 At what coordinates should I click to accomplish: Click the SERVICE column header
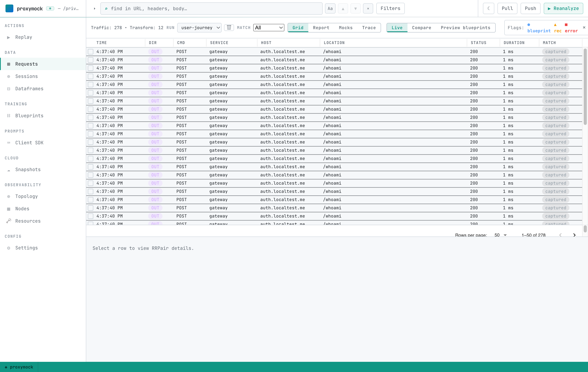coord(219,43)
